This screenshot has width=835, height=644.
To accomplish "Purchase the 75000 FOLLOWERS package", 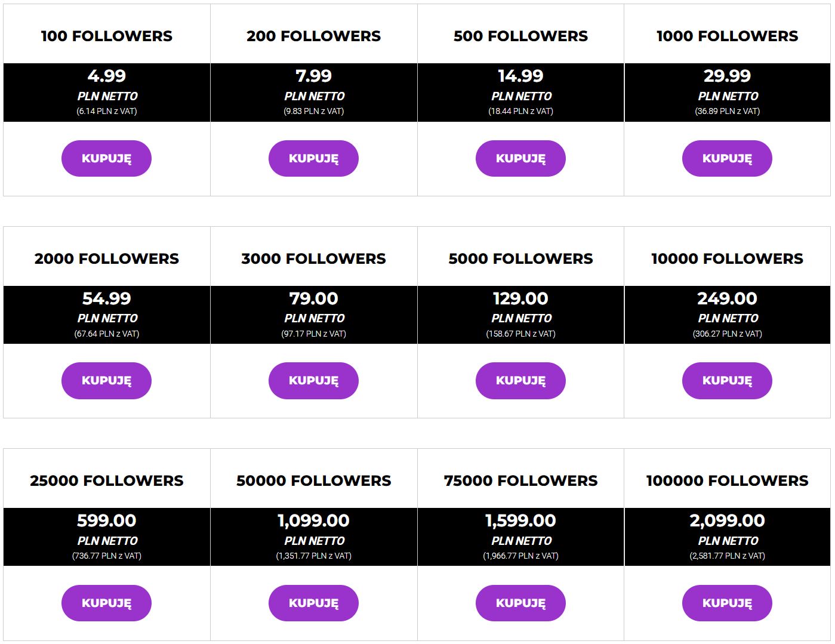I will tap(520, 603).
